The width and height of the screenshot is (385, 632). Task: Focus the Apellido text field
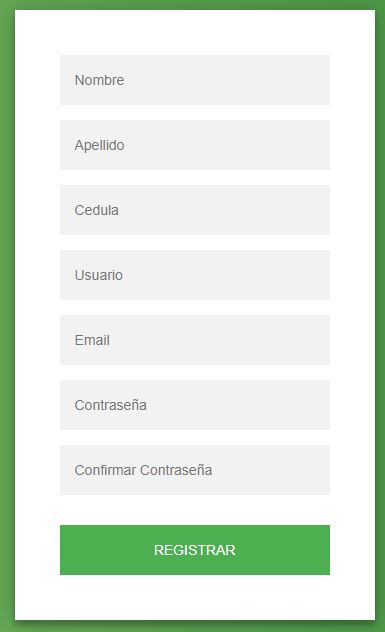pos(195,145)
